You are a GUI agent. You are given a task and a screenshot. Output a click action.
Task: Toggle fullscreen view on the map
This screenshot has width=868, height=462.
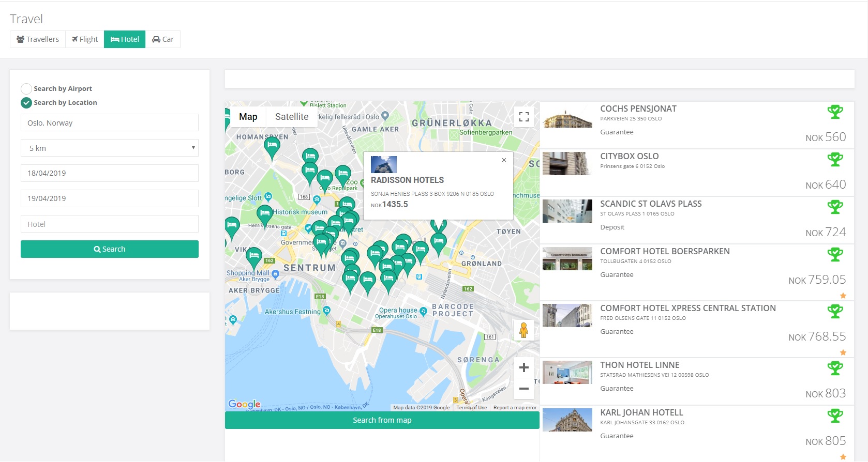(x=523, y=117)
